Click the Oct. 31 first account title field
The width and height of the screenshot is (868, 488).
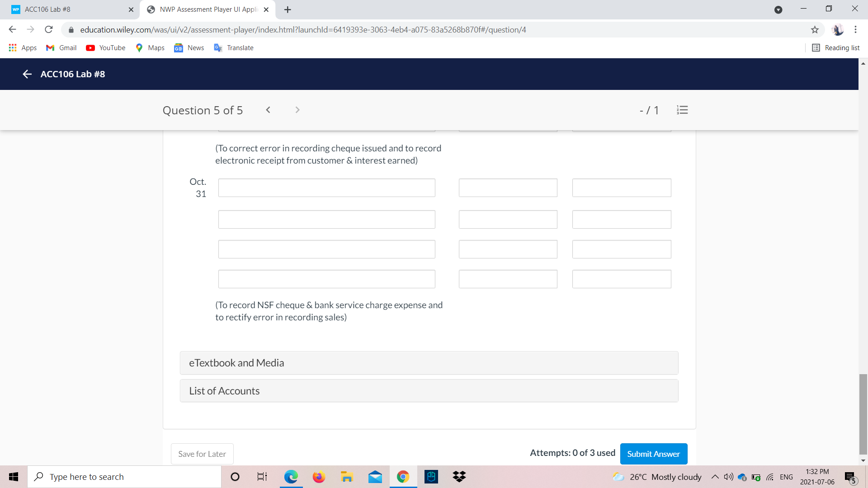[326, 188]
